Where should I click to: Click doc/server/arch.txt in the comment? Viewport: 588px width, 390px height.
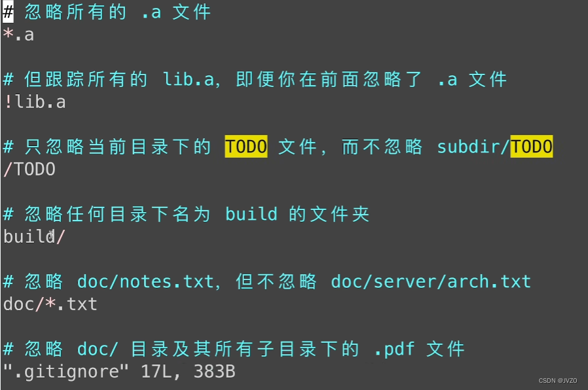431,282
